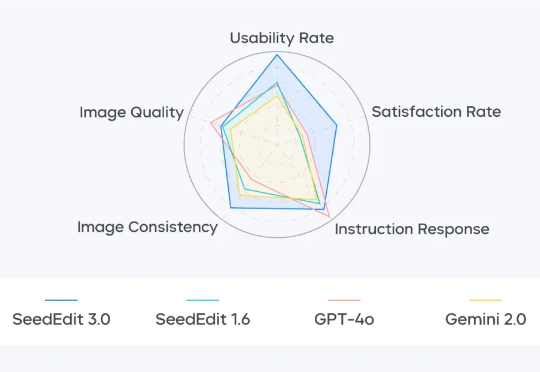Screen dimensions: 540x372
Task: Select the Usability Rate axis label
Action: pyautogui.click(x=282, y=38)
